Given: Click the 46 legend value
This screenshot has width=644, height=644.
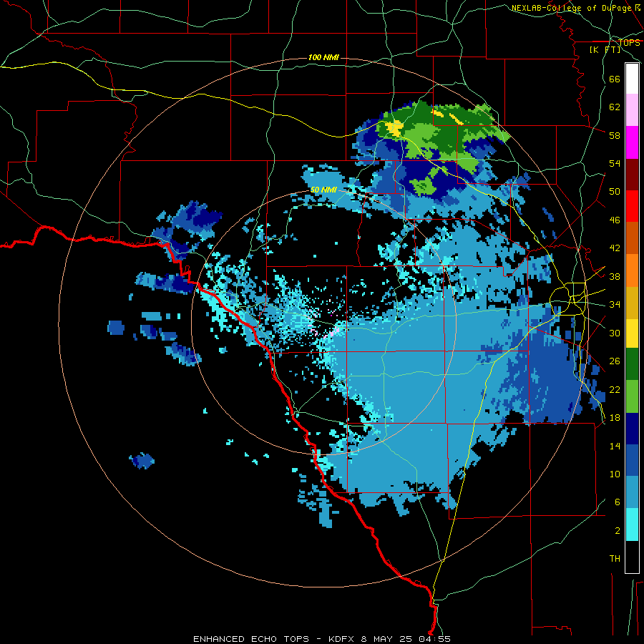Looking at the screenshot, I should [615, 220].
